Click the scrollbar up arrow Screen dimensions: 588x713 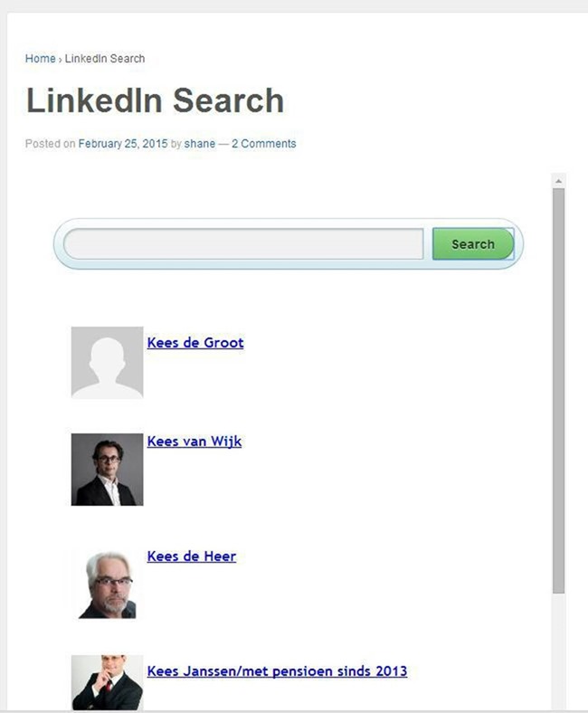(x=558, y=181)
